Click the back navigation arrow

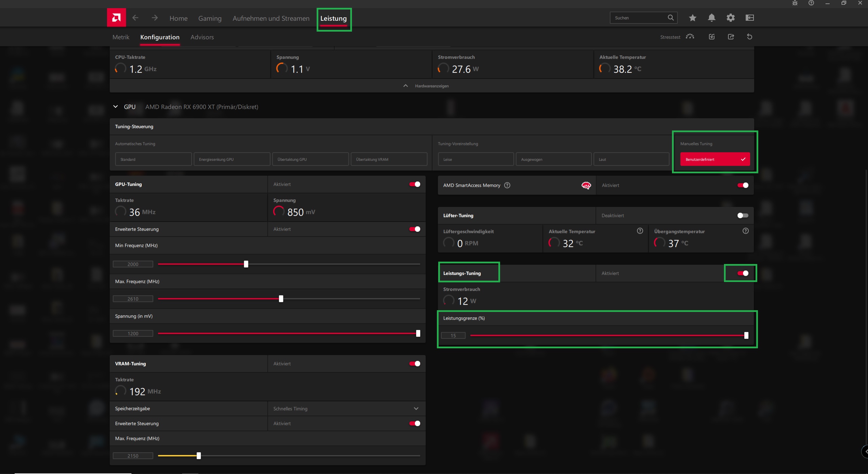click(135, 18)
